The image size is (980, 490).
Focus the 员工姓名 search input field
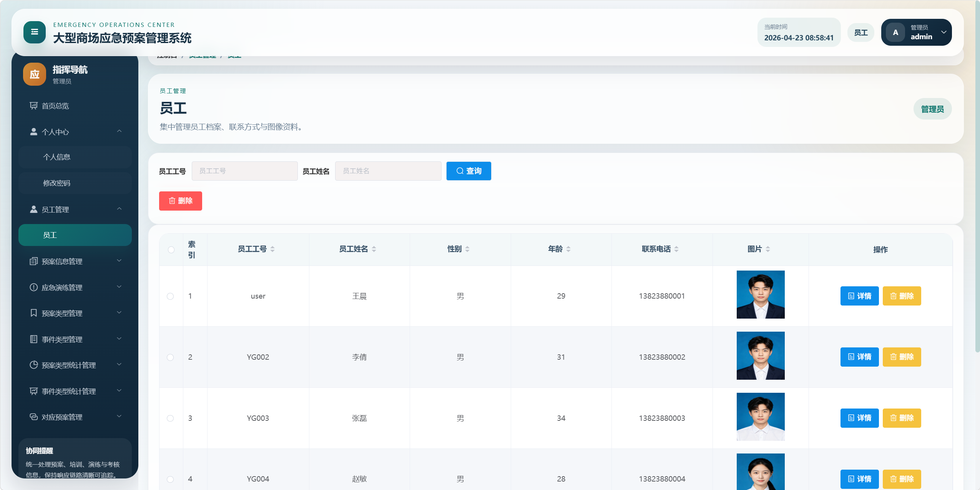[x=388, y=171]
